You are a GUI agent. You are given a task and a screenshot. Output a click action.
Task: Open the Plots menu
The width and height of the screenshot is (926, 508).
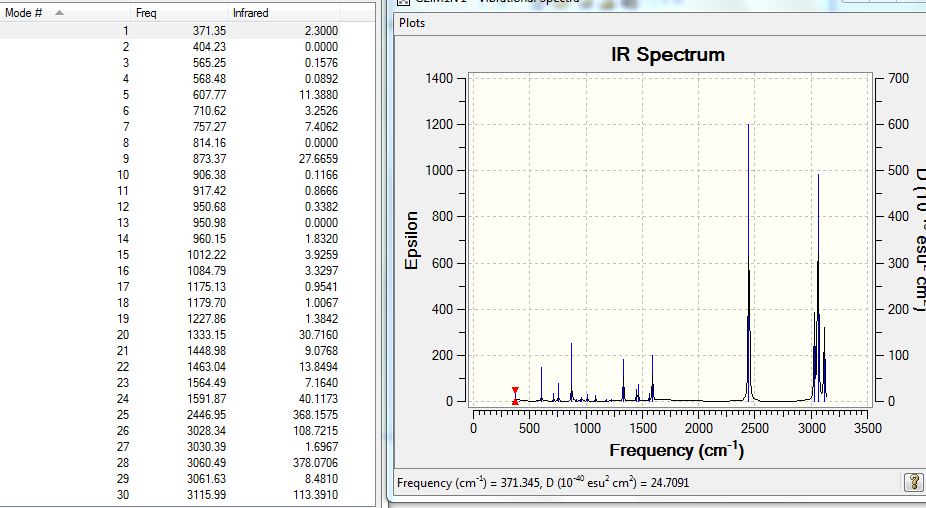point(412,23)
